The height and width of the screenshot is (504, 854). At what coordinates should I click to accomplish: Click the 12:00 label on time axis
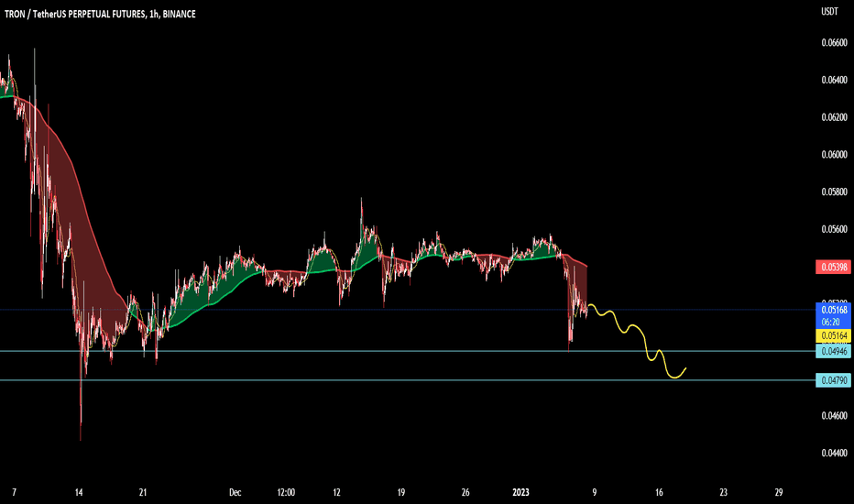coord(286,493)
